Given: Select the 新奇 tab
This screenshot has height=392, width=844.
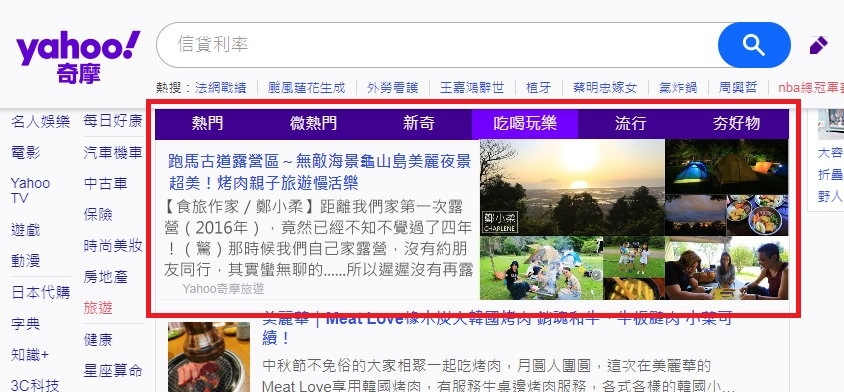Looking at the screenshot, I should (x=419, y=124).
